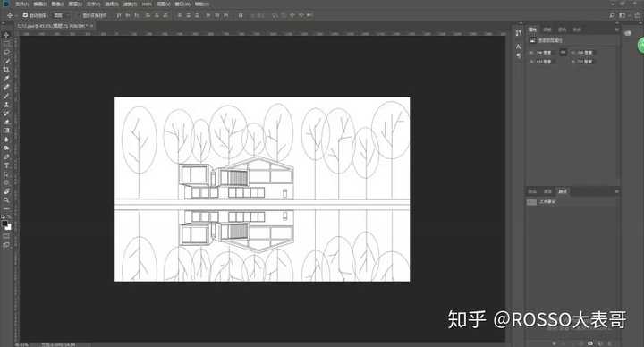Click create new path icon

tap(600, 343)
